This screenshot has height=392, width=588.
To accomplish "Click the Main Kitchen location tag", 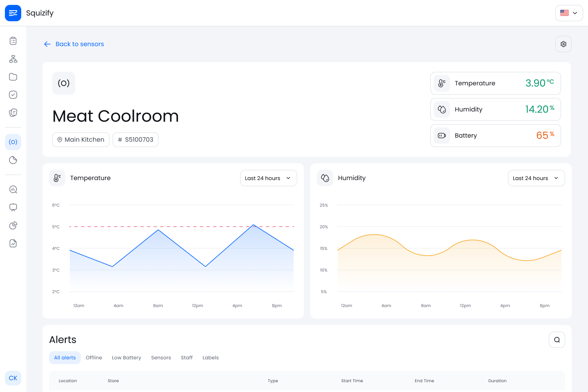I will point(81,140).
